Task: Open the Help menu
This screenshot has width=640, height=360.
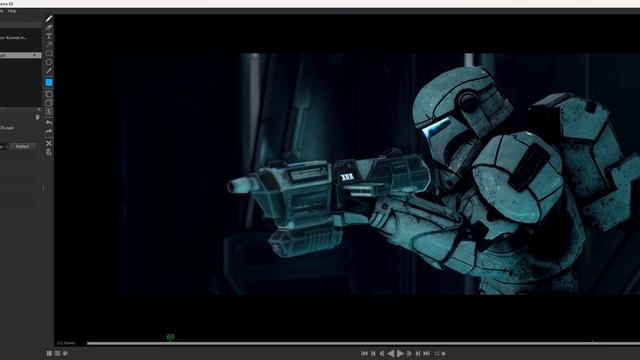Action: 12,11
